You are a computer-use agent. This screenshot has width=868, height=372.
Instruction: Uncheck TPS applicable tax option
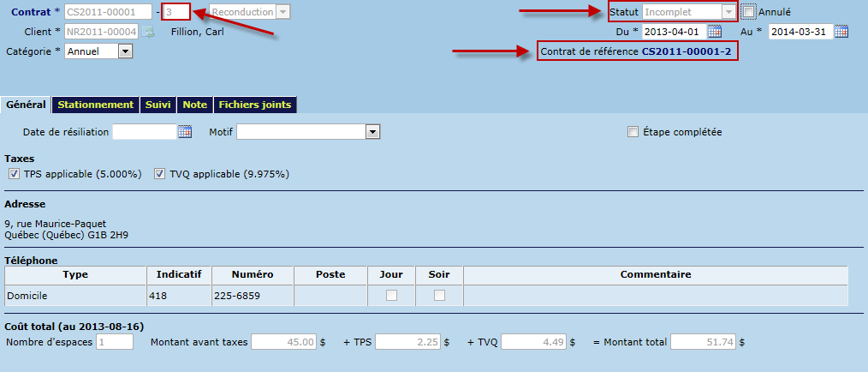coord(14,174)
